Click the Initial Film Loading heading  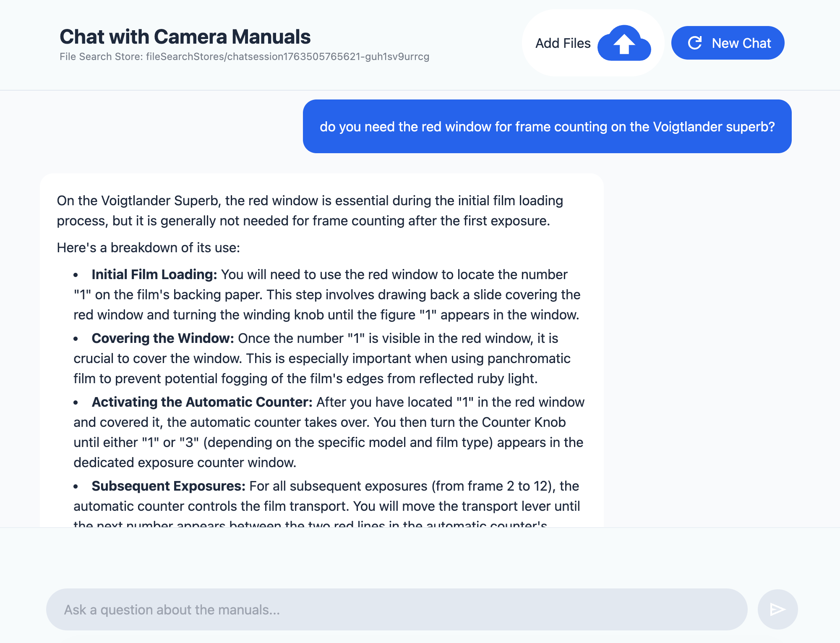154,274
